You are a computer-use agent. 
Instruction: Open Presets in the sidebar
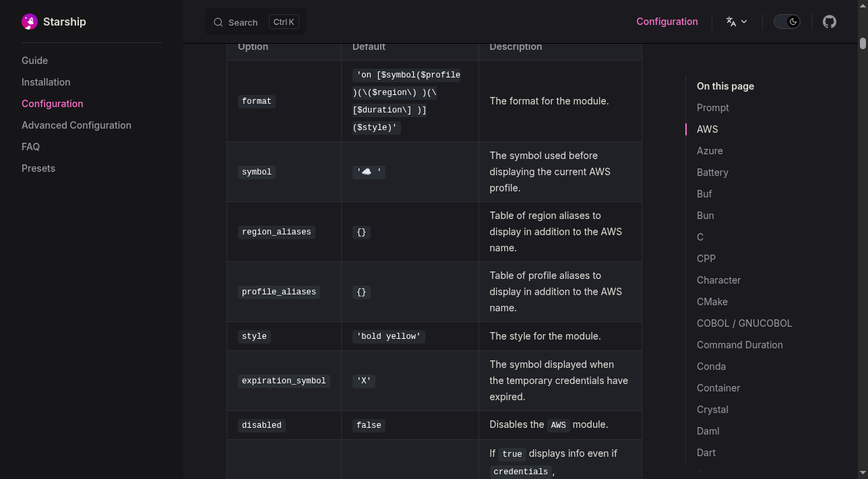click(38, 168)
